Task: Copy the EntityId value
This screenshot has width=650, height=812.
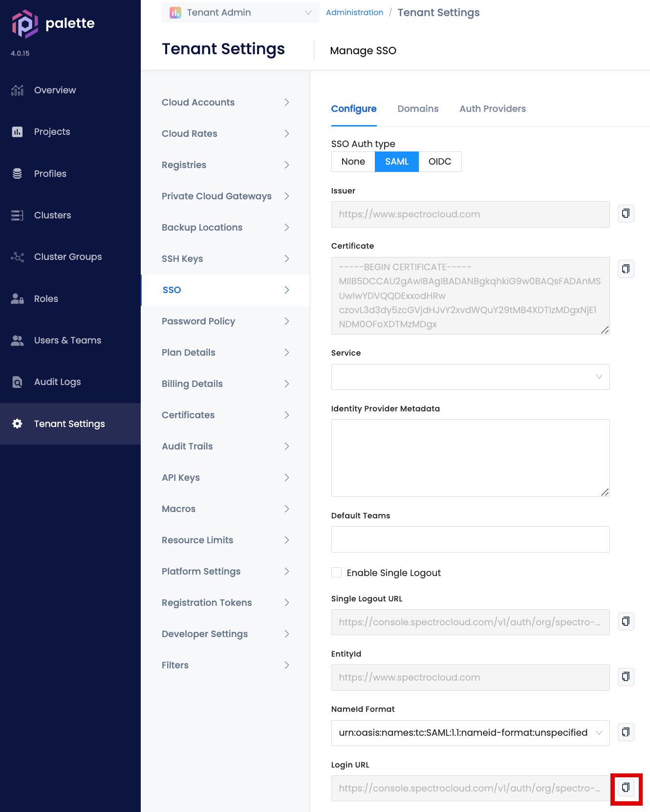Action: [626, 677]
